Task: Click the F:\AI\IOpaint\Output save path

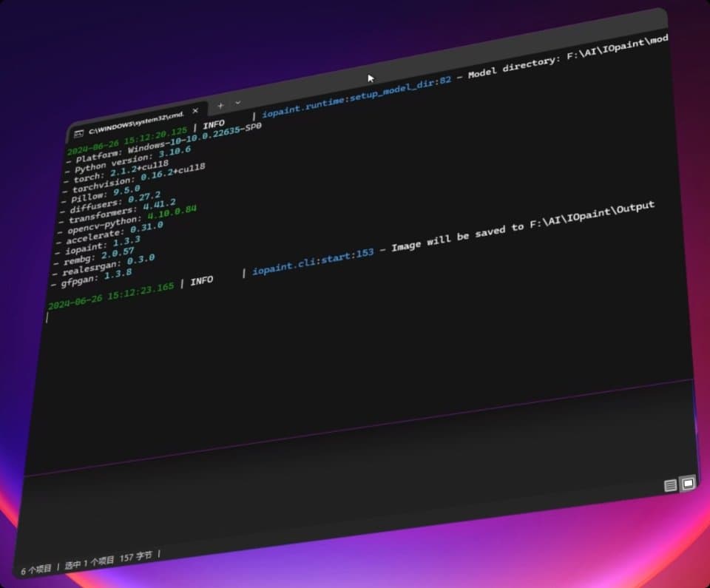Action: (591, 216)
